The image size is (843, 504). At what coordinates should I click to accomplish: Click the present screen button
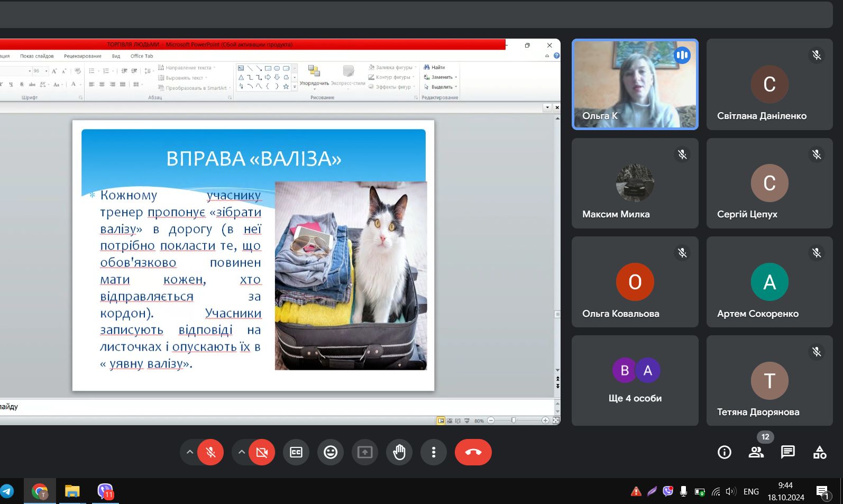tap(365, 452)
